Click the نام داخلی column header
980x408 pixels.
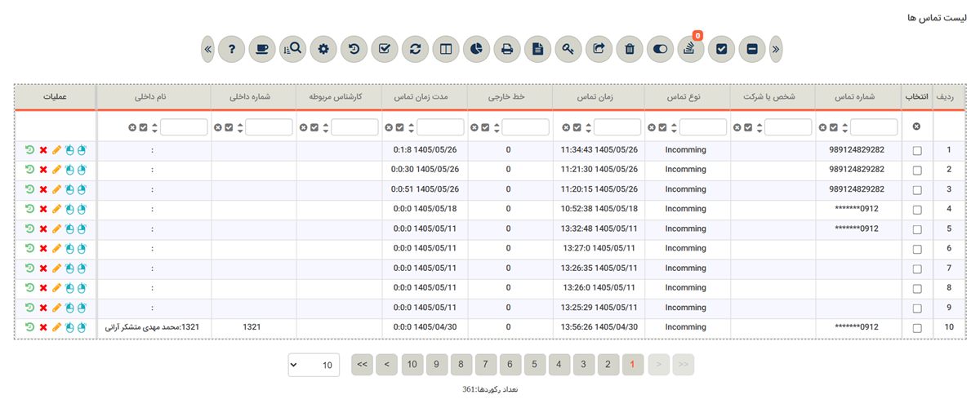(x=153, y=96)
